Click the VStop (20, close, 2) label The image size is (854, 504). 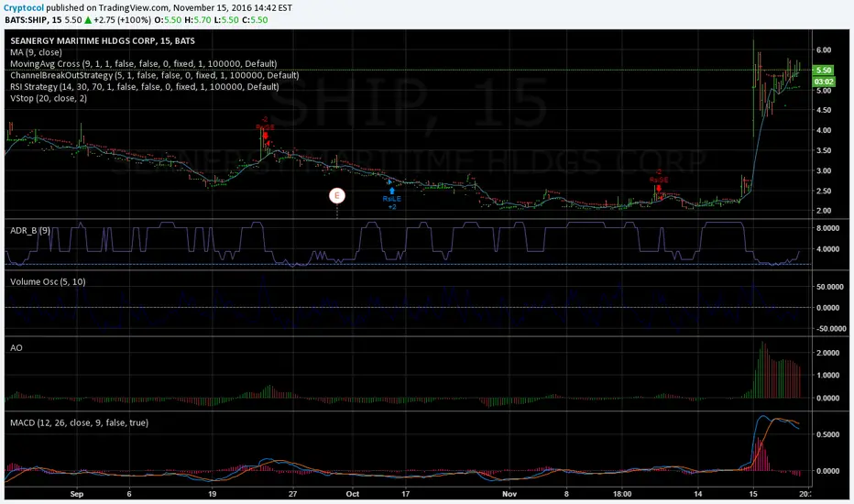(49, 98)
